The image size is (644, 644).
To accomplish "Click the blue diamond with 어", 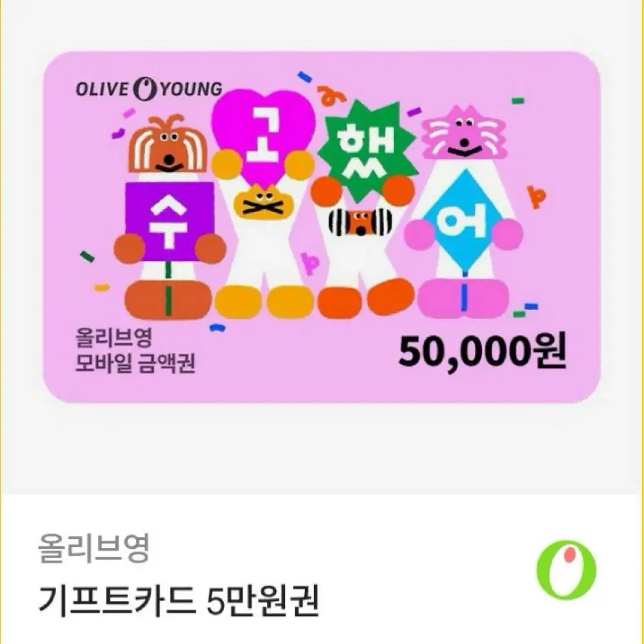I will click(x=465, y=222).
